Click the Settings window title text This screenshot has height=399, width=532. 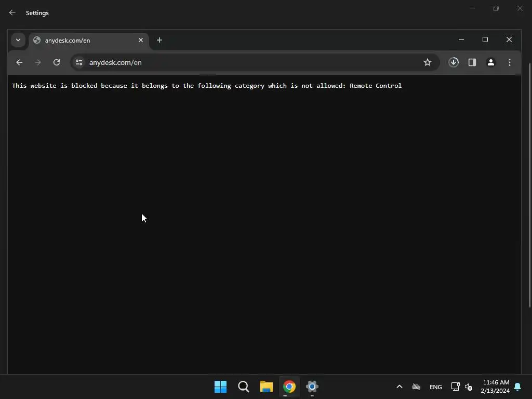(37, 13)
